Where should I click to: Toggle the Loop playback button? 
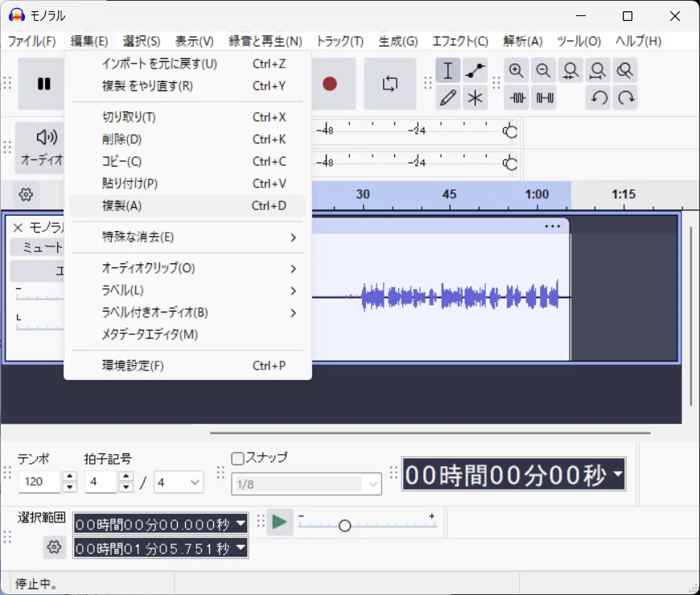pos(389,84)
